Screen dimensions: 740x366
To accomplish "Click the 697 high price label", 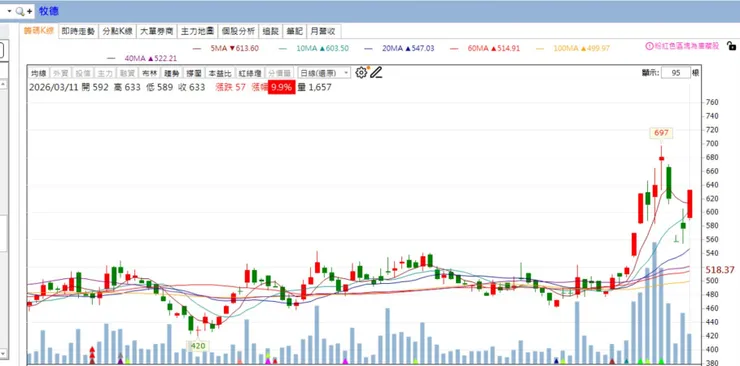I will (x=661, y=133).
